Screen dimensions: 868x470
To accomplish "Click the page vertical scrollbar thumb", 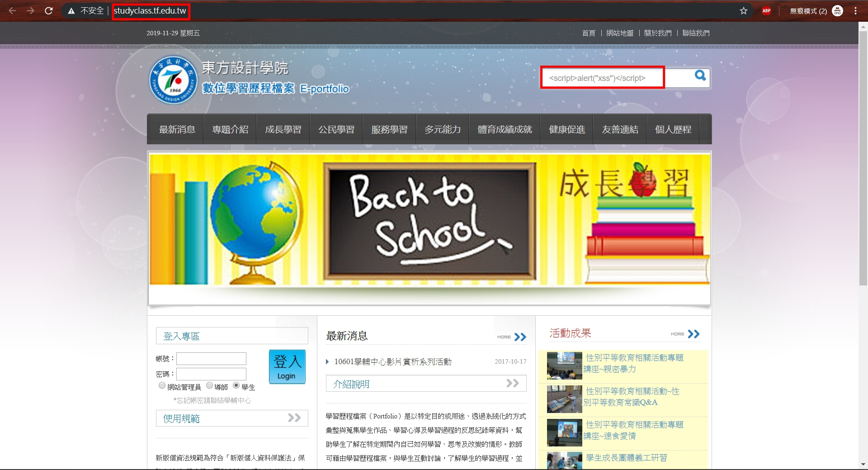I will pos(863,158).
